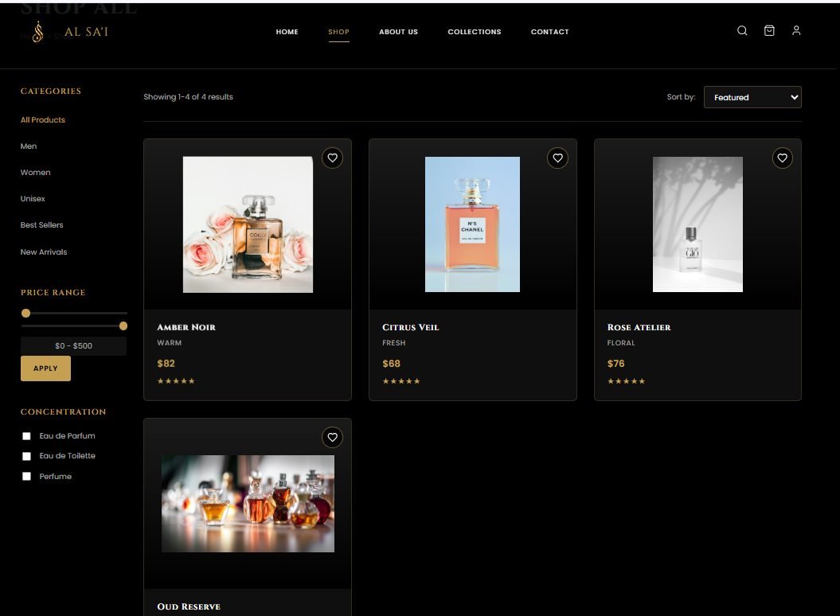Click the $76 Rose Atelier price
Screen dimensions: 840x616
616,363
